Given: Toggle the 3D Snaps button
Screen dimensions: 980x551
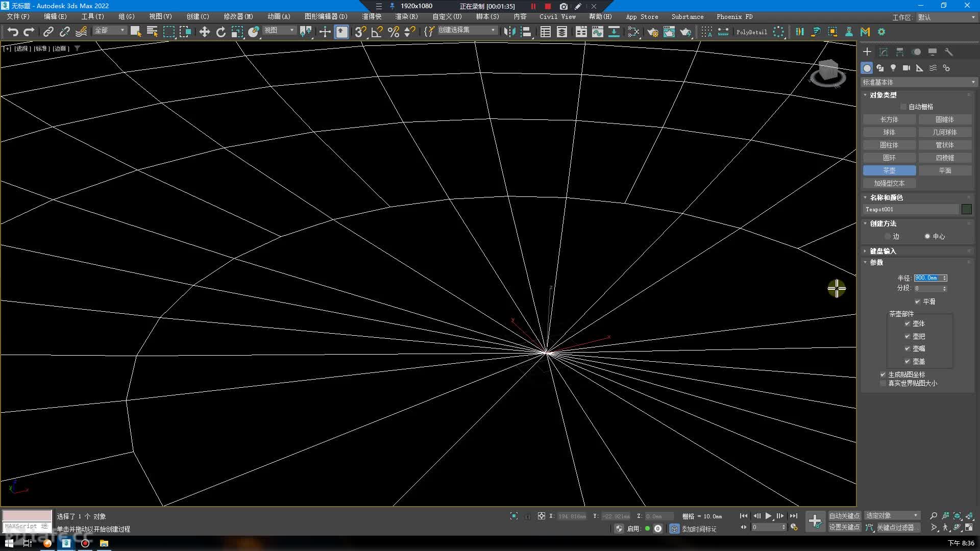Looking at the screenshot, I should tap(360, 32).
